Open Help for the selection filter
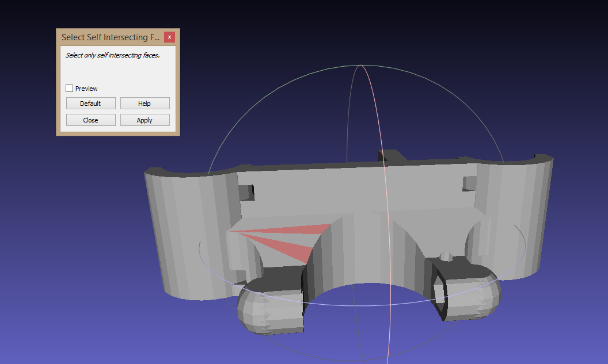 point(145,103)
